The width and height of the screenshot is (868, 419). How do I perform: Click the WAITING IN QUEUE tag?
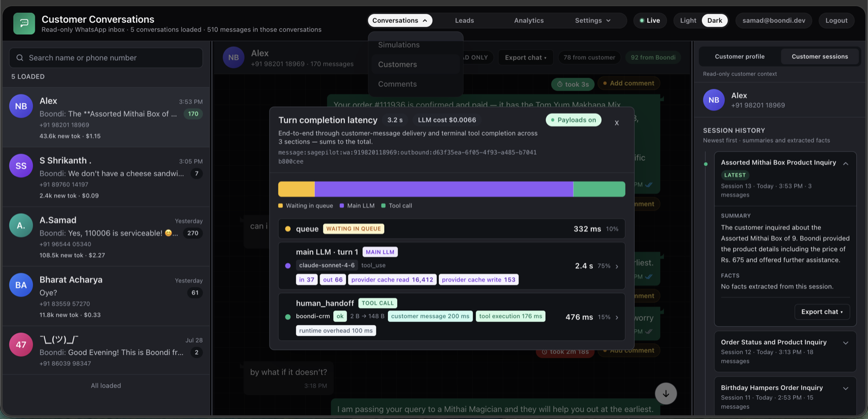[354, 229]
